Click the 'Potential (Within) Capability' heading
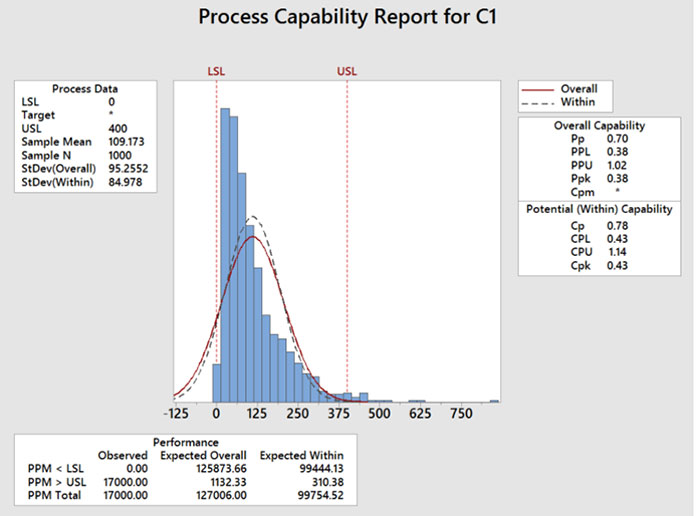Image resolution: width=700 pixels, height=516 pixels. tap(599, 209)
